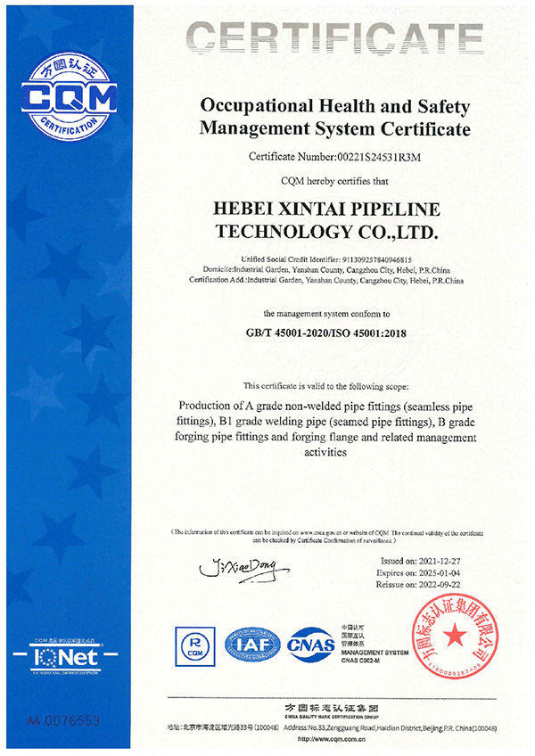Image resolution: width=535 pixels, height=756 pixels.
Task: Click the www.cnca.gov.cn inquiry note
Action: (327, 536)
